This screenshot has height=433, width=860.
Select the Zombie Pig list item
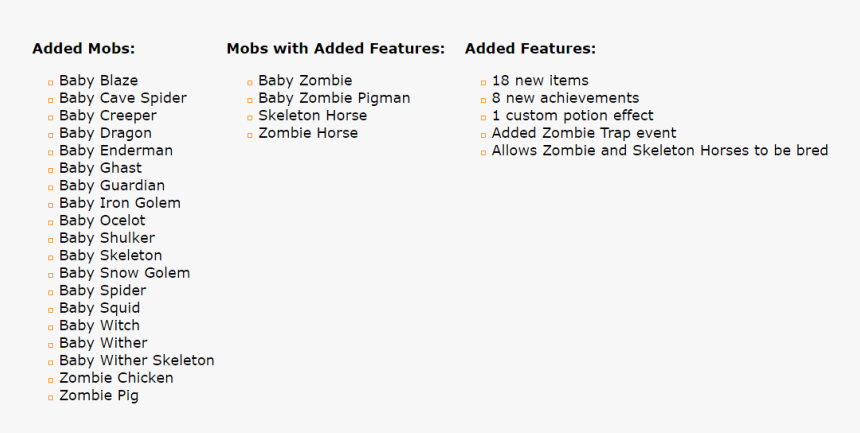click(x=99, y=396)
